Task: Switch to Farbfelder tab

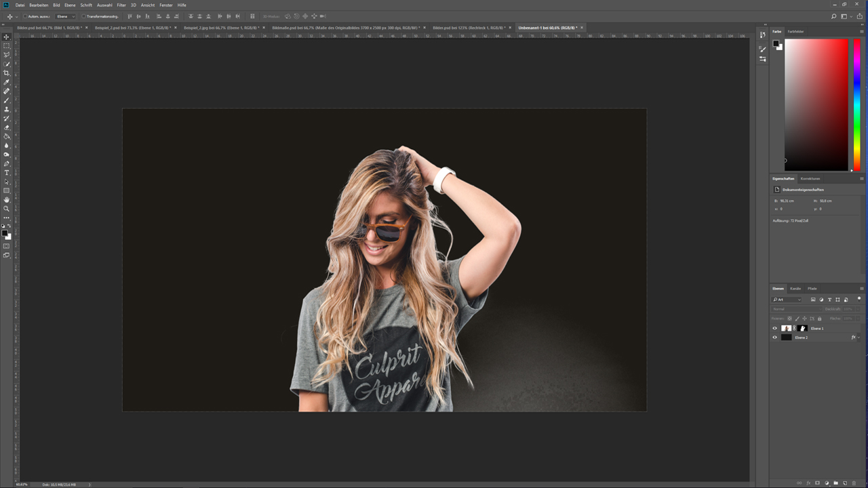Action: 796,32
